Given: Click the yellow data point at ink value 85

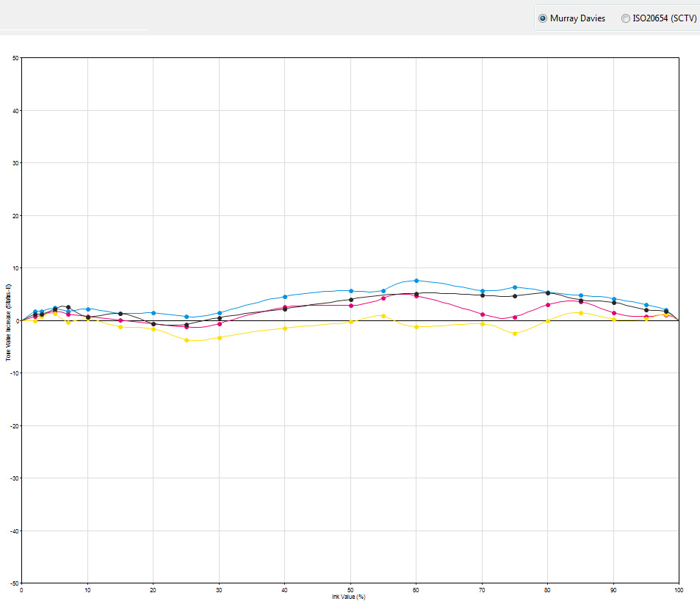Looking at the screenshot, I should [x=581, y=313].
